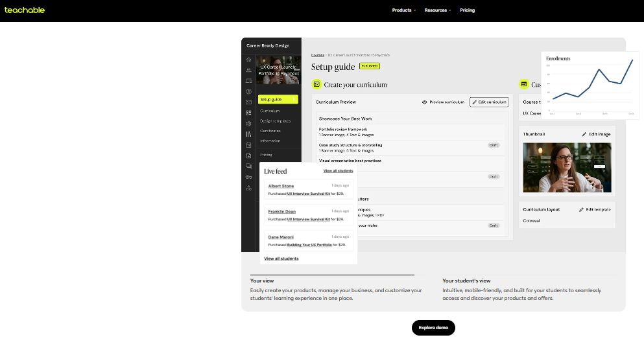Select the Site devices icon in the sidebar
644x344 pixels.
248,81
